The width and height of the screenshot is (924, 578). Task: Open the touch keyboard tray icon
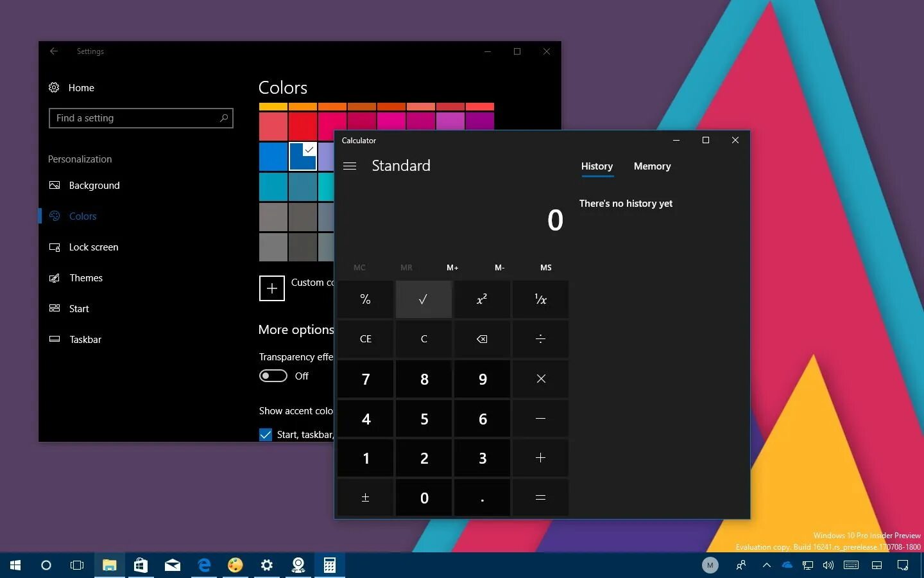pyautogui.click(x=851, y=565)
